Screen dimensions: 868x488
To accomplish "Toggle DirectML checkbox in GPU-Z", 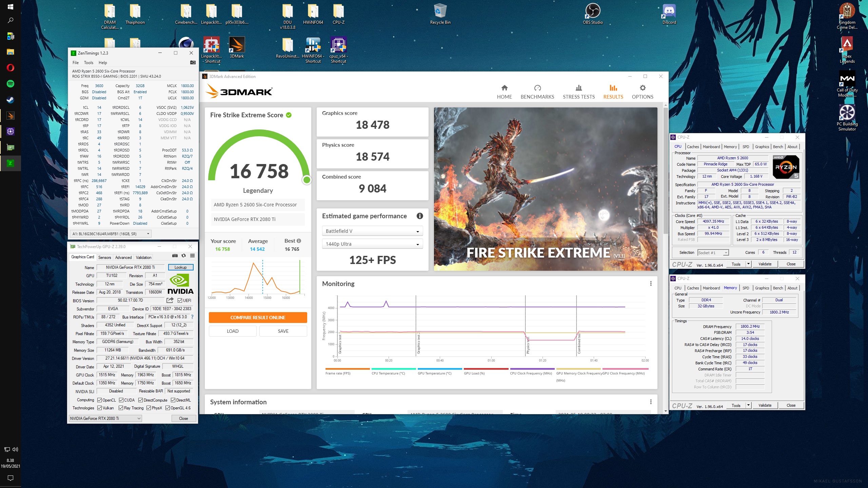I will pyautogui.click(x=173, y=400).
